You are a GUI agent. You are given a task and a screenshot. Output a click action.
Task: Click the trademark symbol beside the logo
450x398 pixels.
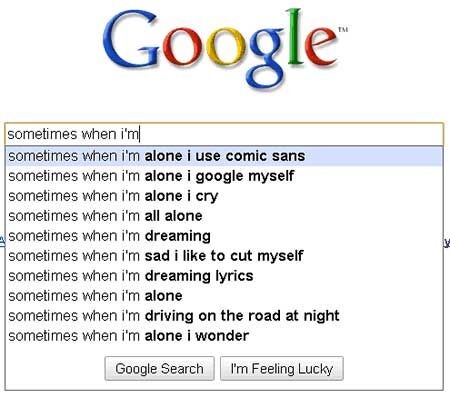[x=343, y=30]
